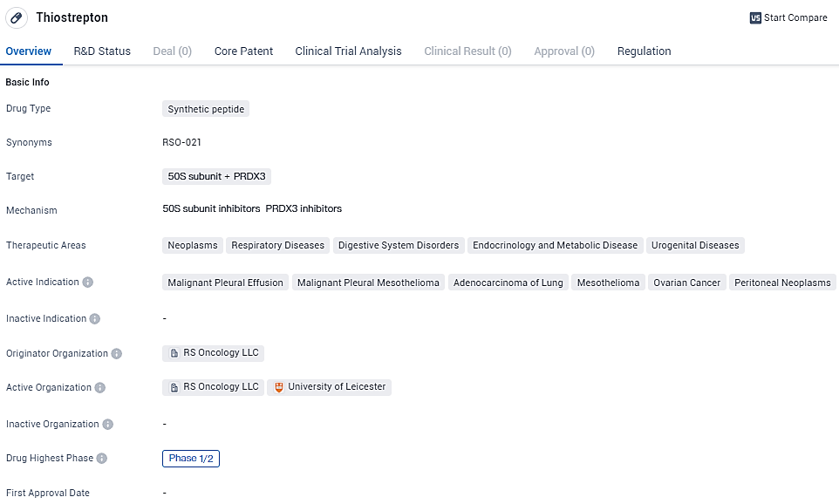The width and height of the screenshot is (839, 504).
Task: Click info icon beside Active Indication
Action: point(88,283)
